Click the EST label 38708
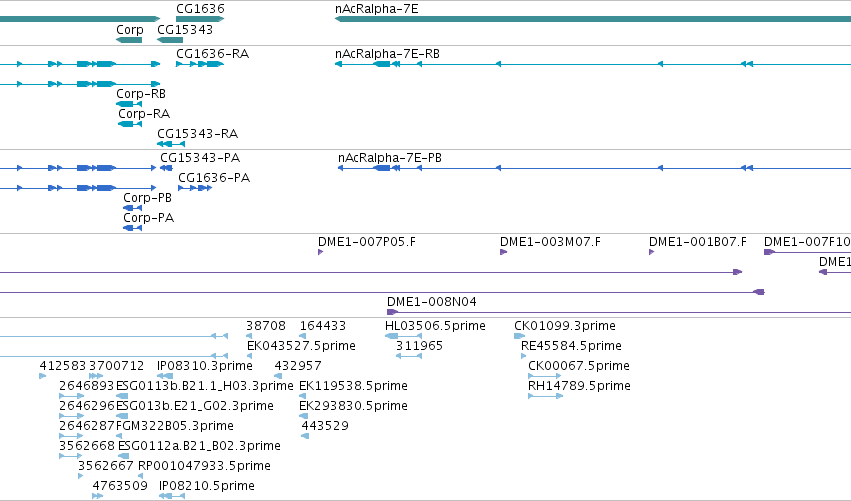The image size is (851, 501). [x=266, y=326]
